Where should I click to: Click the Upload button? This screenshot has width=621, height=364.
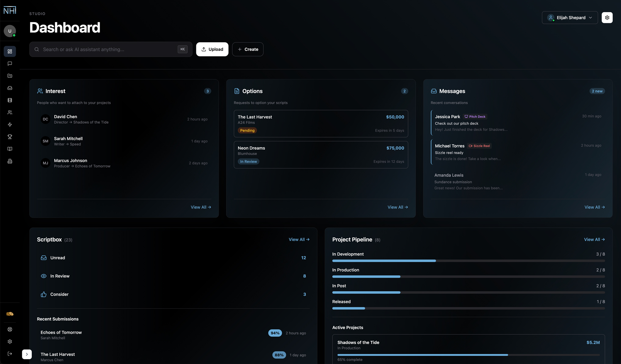[212, 49]
